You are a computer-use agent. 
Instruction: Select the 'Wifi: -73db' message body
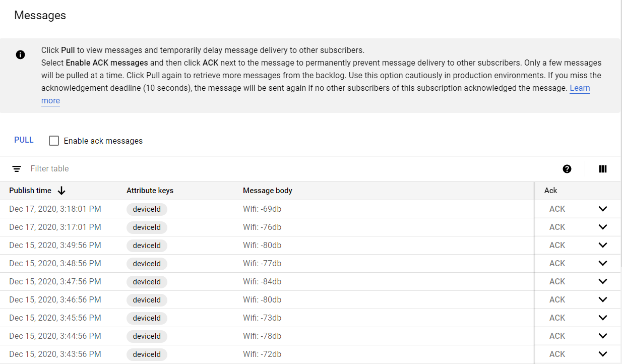pos(262,318)
